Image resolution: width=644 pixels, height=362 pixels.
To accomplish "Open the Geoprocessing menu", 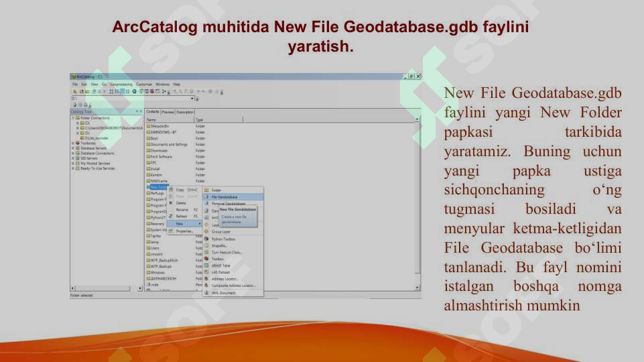I will [121, 84].
